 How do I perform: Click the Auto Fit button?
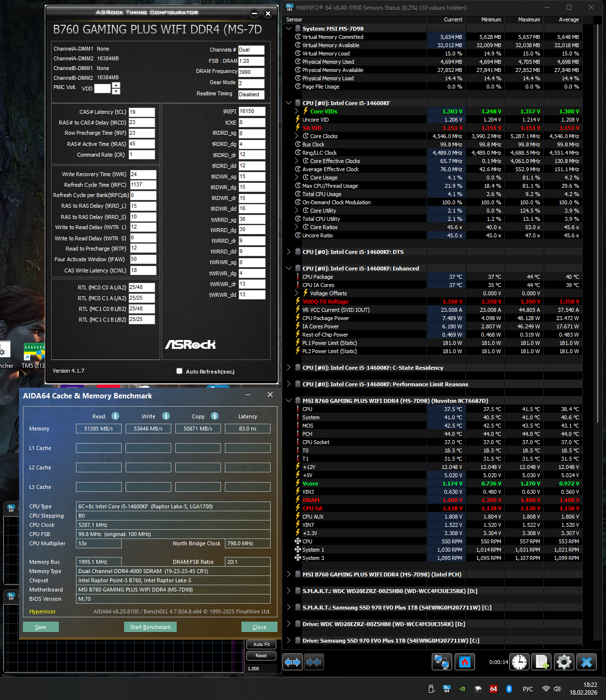[x=261, y=645]
